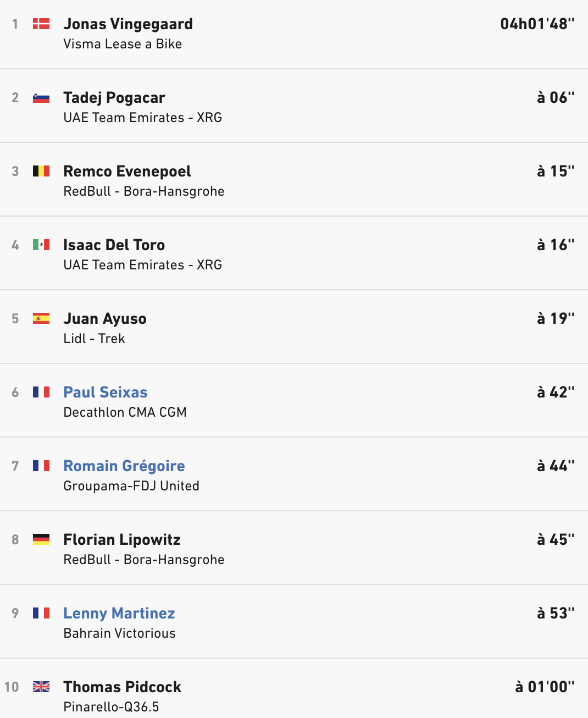Click the winning time 04h01'48''
Viewport: 588px width, 718px height.
[x=537, y=24]
